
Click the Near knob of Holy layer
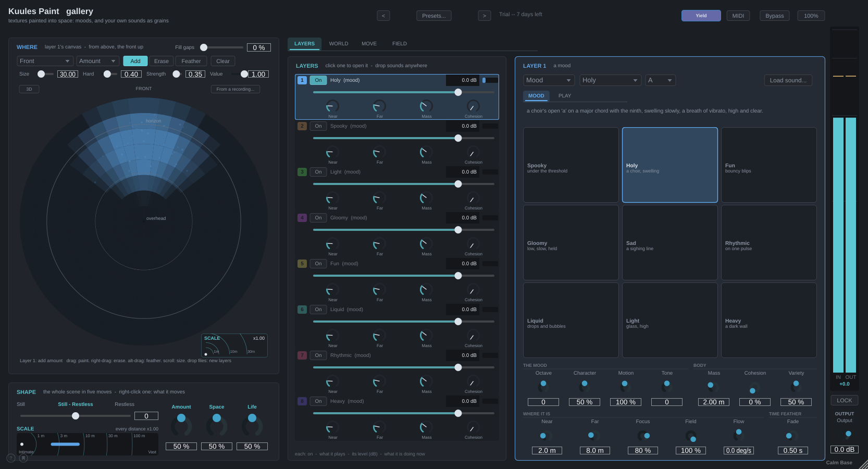click(x=332, y=106)
